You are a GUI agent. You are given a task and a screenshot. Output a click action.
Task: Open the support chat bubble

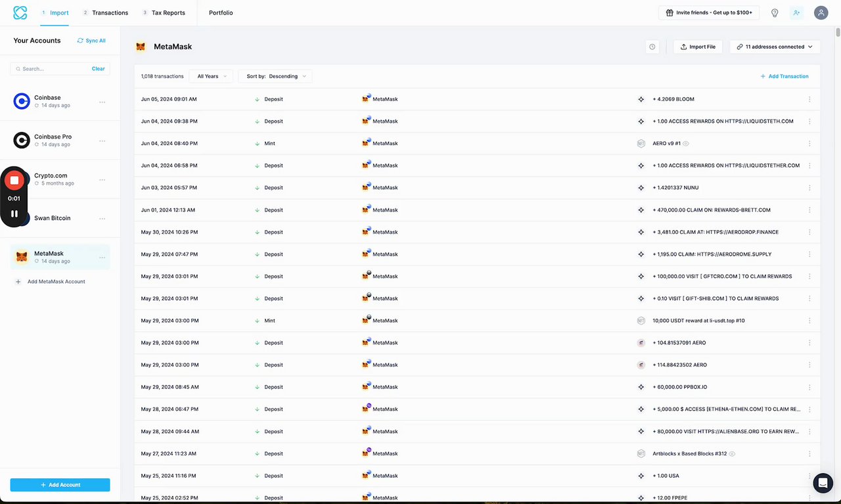[x=823, y=483]
